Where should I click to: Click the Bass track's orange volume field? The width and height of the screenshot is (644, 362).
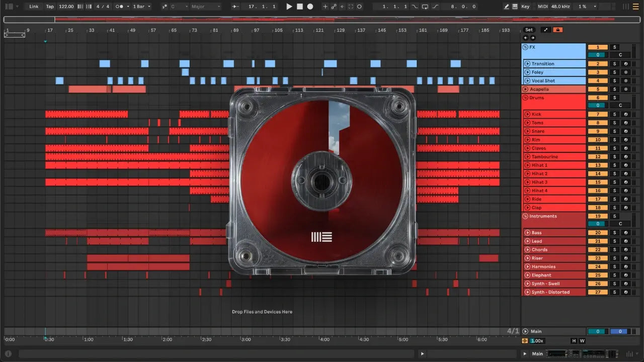pos(598,233)
